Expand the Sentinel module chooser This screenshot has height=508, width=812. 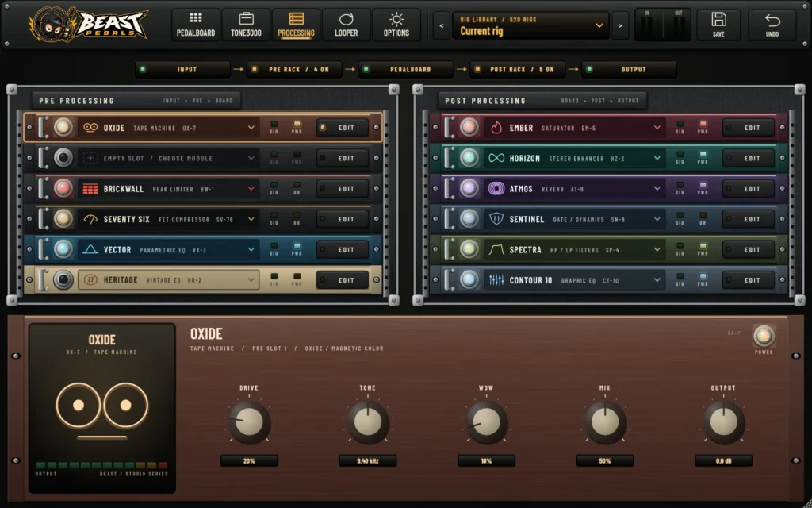pos(657,219)
